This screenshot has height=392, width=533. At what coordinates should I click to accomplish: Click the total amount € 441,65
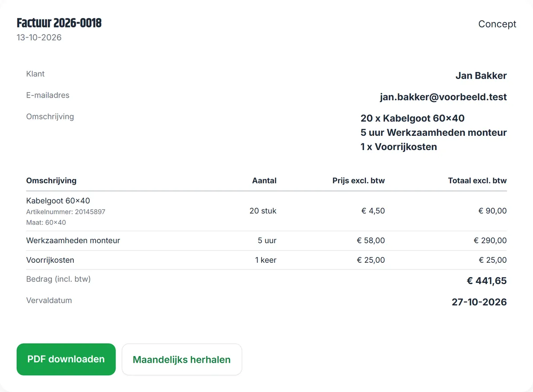pyautogui.click(x=487, y=281)
